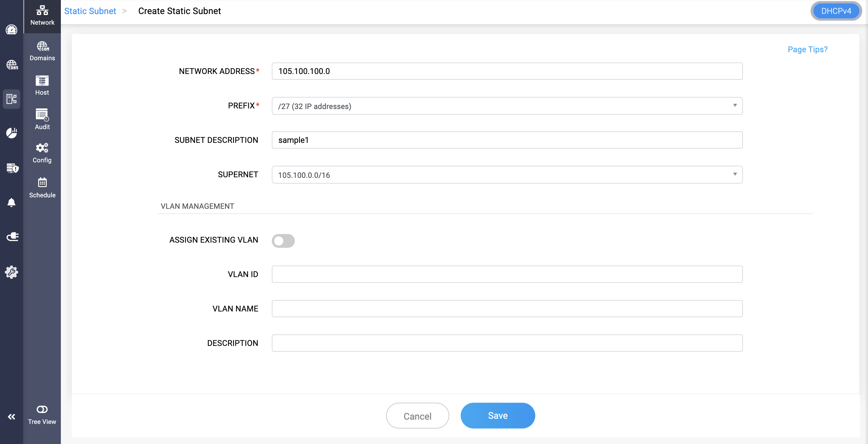Click the Save button

click(497, 416)
